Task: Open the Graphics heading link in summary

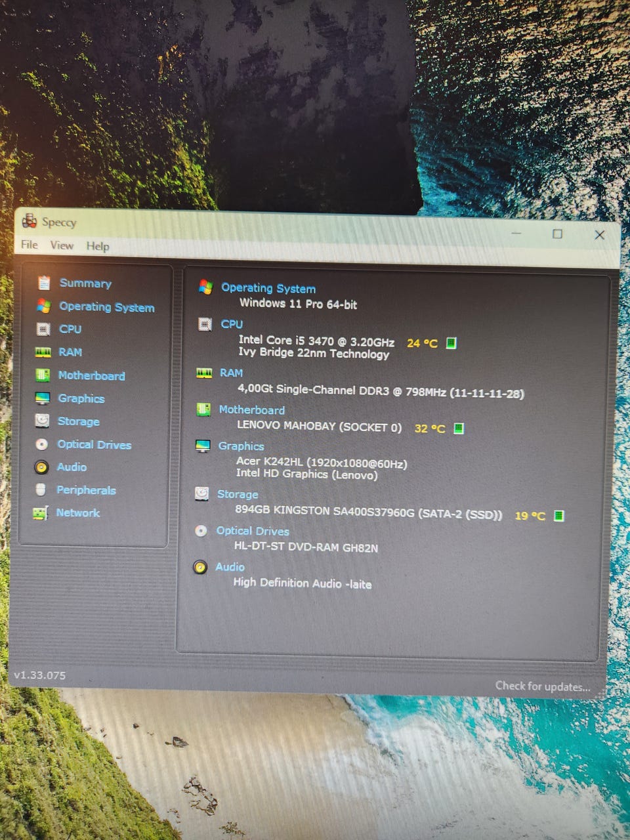Action: 241,446
